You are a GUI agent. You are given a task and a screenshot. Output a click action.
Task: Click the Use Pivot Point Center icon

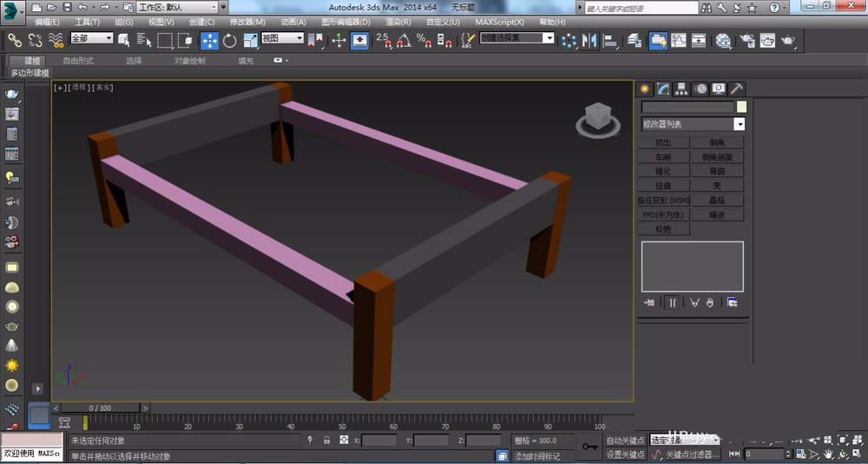pyautogui.click(x=316, y=41)
